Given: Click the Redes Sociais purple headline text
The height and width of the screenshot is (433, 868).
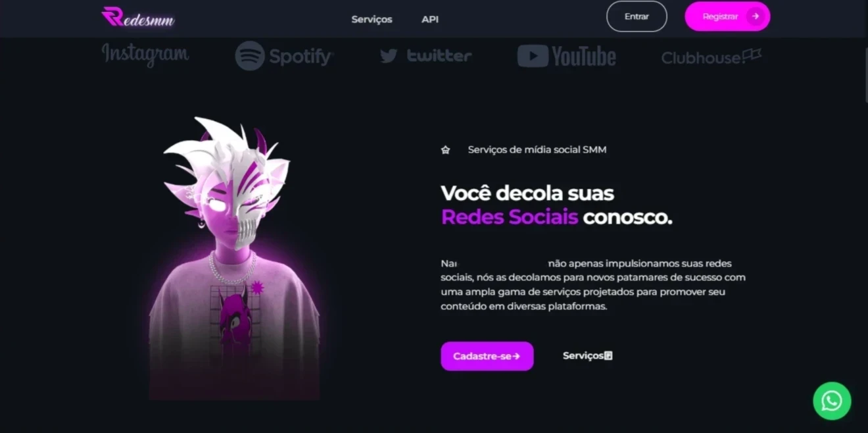Looking at the screenshot, I should (510, 217).
